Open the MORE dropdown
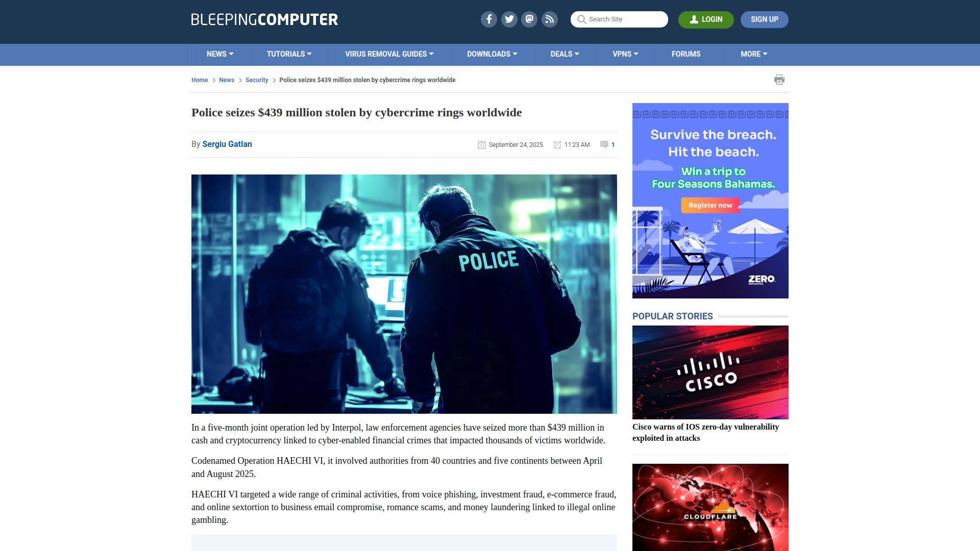Viewport: 980px width, 551px height. coord(753,54)
